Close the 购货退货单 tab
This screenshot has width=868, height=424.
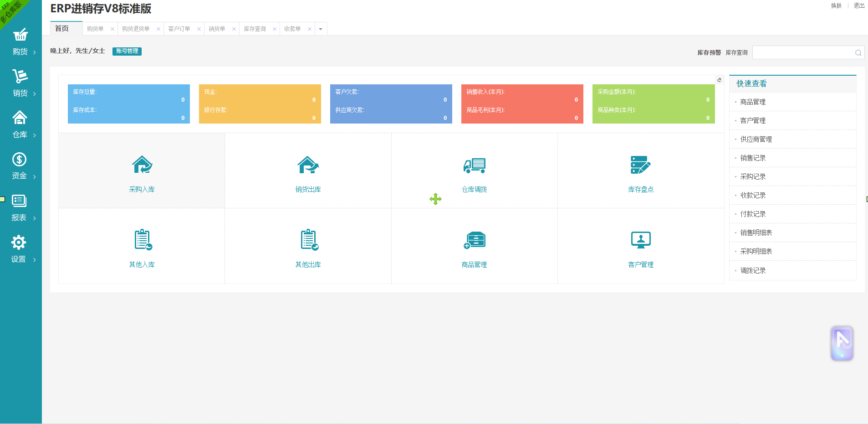pos(158,29)
